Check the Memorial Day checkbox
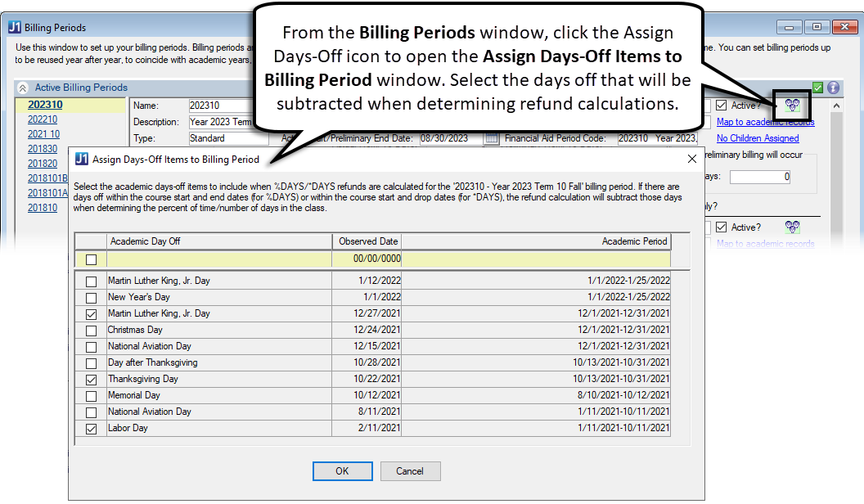This screenshot has width=864, height=504. coord(92,396)
